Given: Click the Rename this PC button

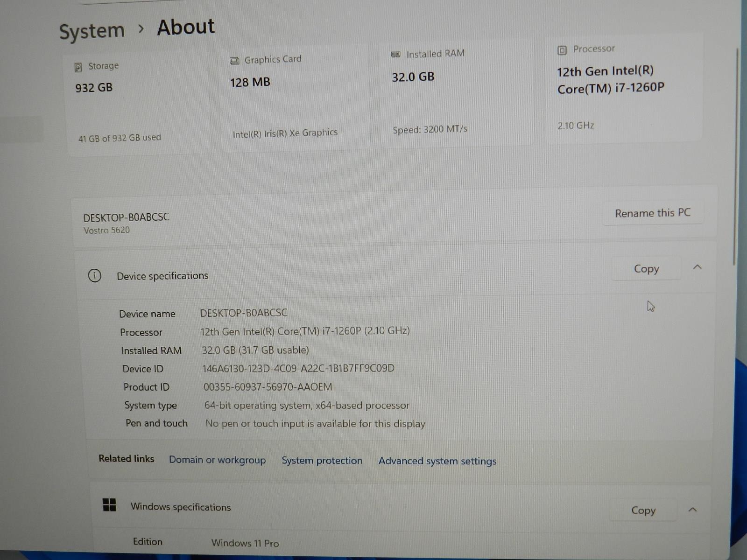Looking at the screenshot, I should [x=653, y=213].
